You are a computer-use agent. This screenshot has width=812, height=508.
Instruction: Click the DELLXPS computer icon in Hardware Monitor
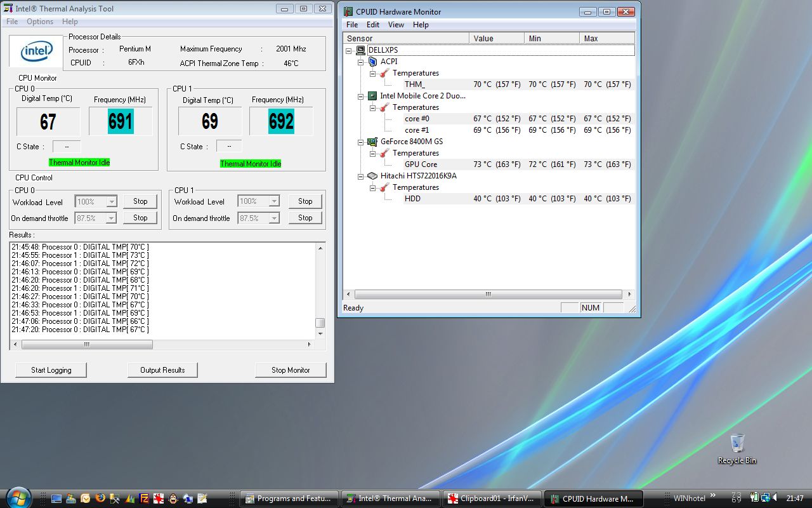click(360, 50)
